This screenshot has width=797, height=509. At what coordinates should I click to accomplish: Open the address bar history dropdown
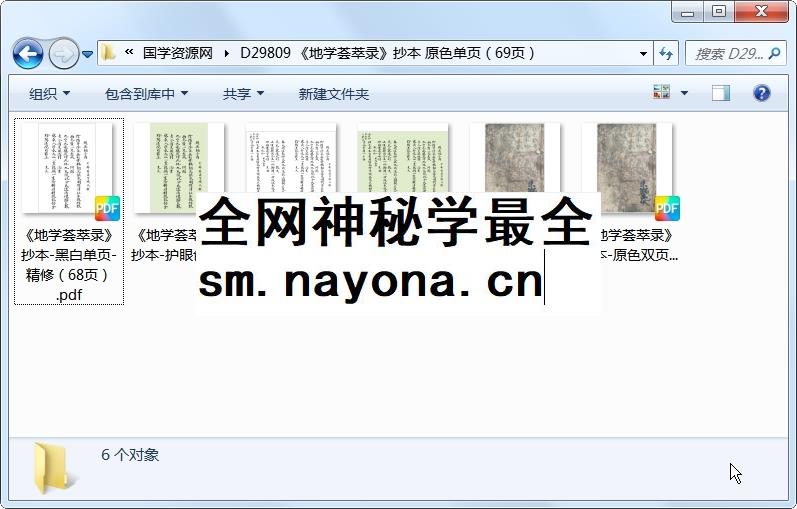(643, 53)
